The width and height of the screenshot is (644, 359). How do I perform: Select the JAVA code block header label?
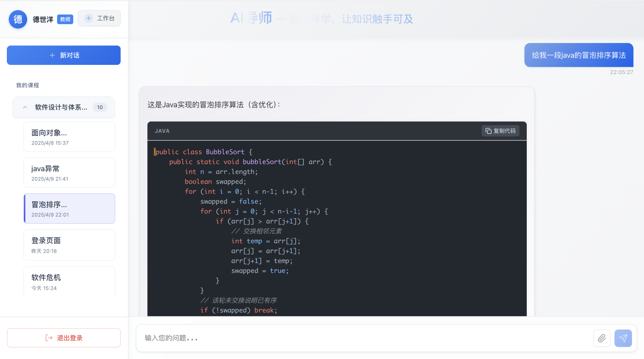162,131
